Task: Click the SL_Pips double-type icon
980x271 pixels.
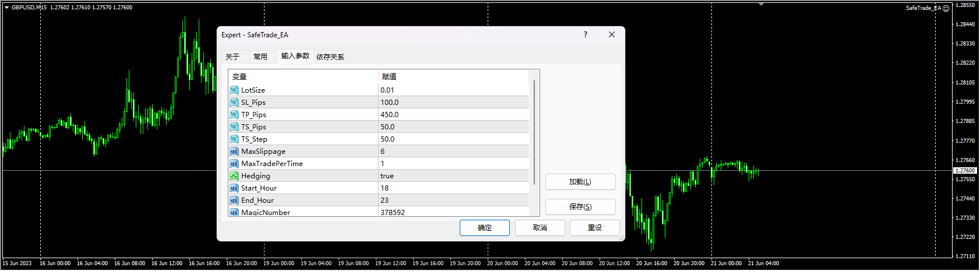Action: click(x=234, y=103)
